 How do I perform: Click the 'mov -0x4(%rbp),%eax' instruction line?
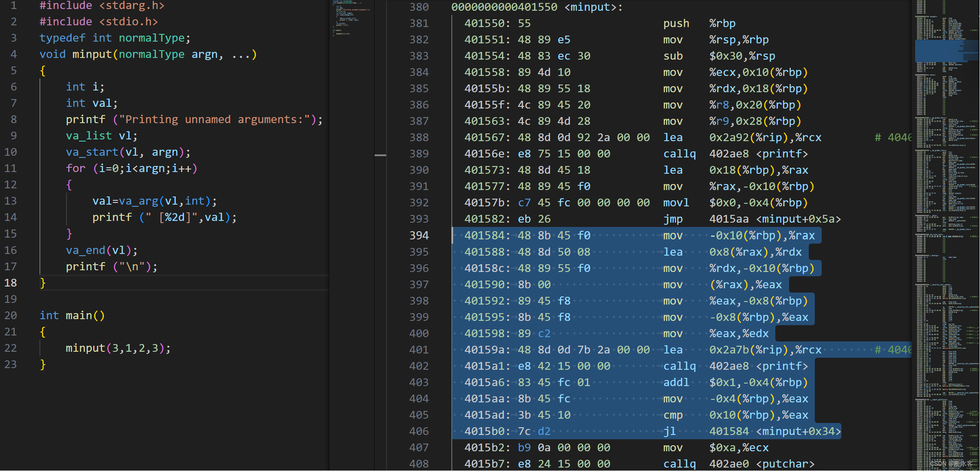(x=636, y=399)
